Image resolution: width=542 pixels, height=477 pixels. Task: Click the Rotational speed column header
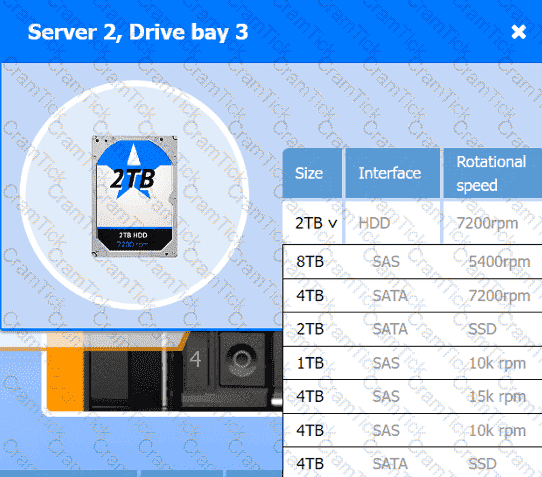pyautogui.click(x=493, y=173)
